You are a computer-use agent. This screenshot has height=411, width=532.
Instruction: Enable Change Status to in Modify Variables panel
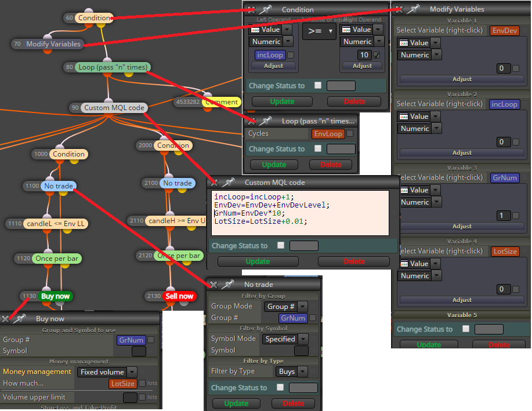click(x=466, y=329)
